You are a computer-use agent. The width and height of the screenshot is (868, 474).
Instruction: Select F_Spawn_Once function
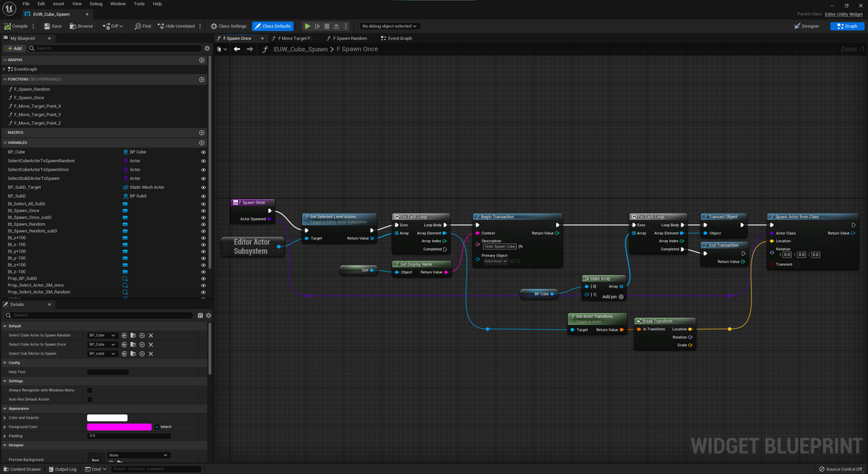click(29, 98)
